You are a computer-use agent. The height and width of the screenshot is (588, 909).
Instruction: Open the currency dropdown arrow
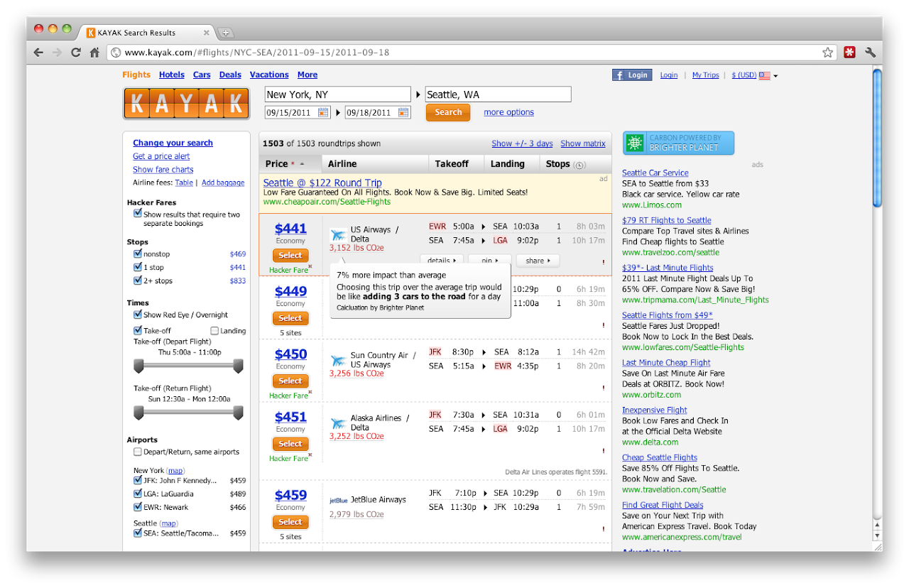coord(775,76)
